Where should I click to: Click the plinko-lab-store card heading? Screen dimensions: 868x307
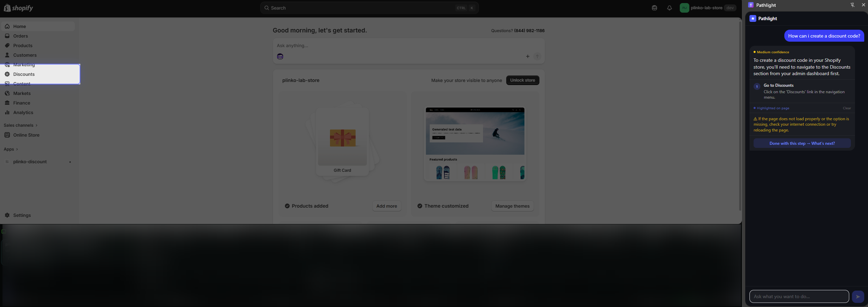click(301, 80)
